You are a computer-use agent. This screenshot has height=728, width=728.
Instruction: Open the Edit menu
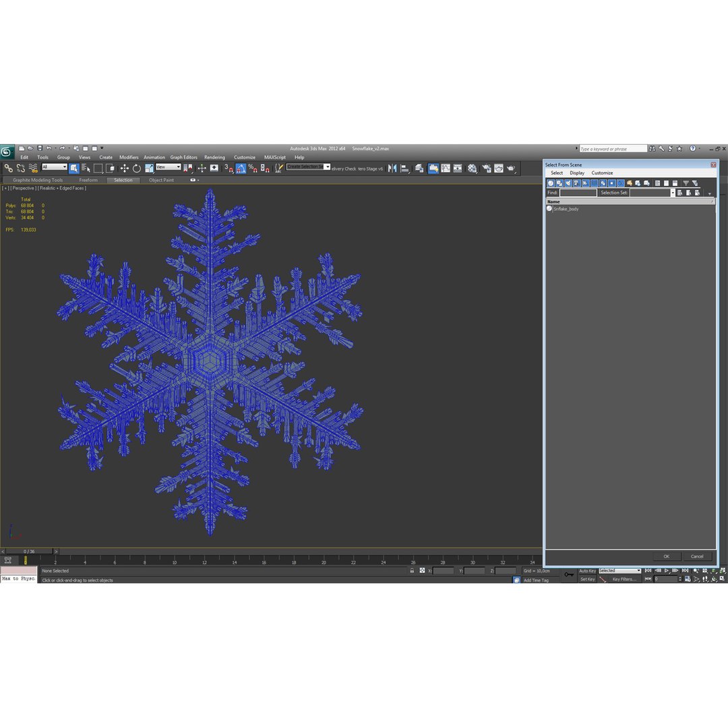click(x=24, y=157)
